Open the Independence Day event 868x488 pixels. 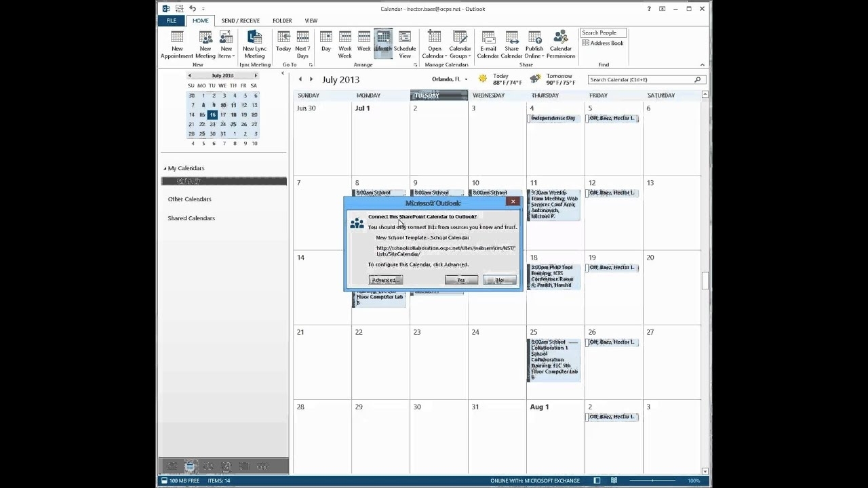coord(553,118)
